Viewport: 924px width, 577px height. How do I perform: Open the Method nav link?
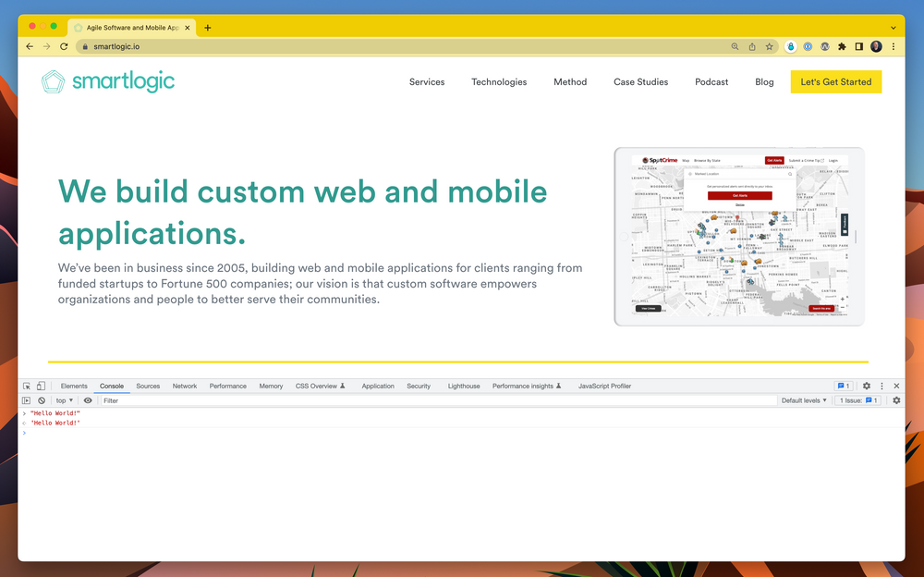coord(570,82)
